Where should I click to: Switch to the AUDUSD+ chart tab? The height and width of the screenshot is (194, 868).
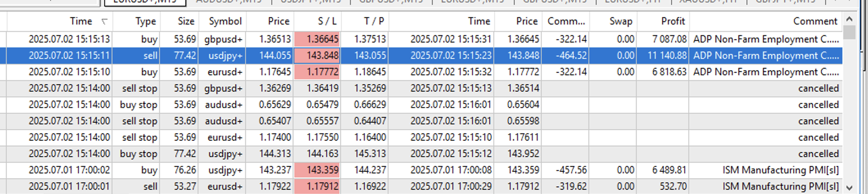(x=229, y=2)
